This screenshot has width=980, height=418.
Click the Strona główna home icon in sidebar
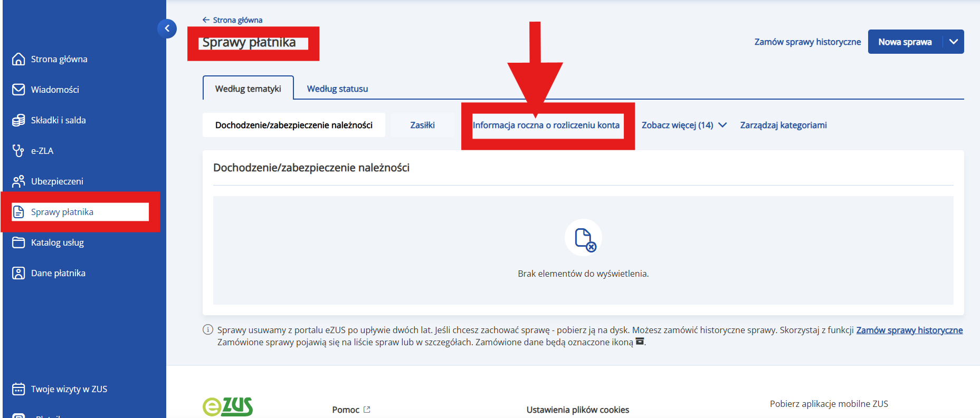18,59
